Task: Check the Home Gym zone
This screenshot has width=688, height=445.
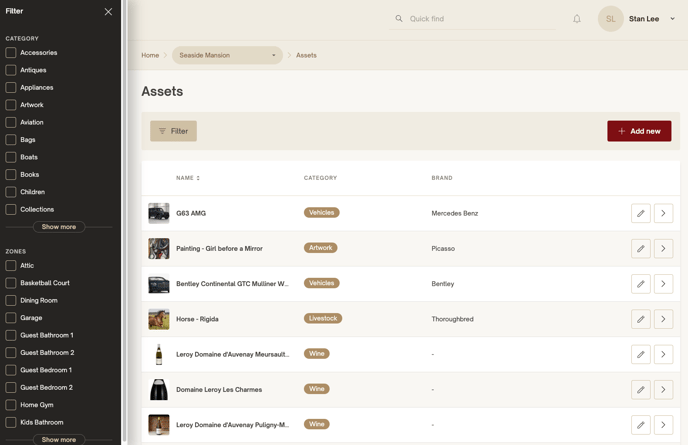Action: 11,405
